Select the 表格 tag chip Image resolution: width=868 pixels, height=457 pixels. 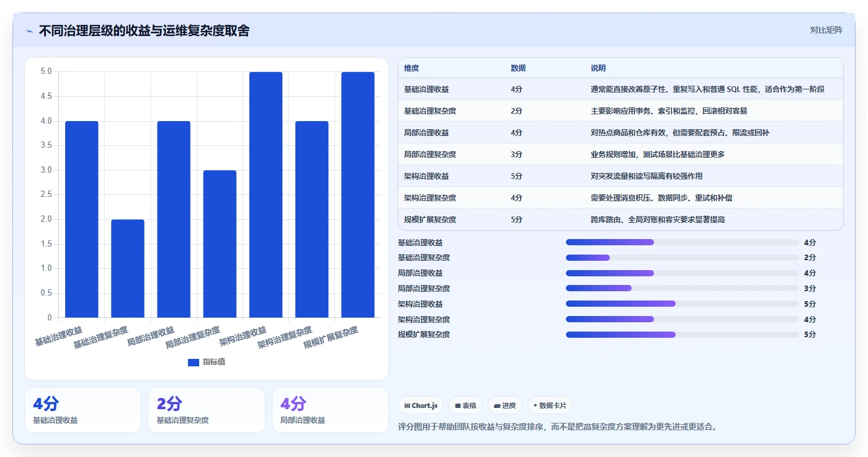click(465, 405)
